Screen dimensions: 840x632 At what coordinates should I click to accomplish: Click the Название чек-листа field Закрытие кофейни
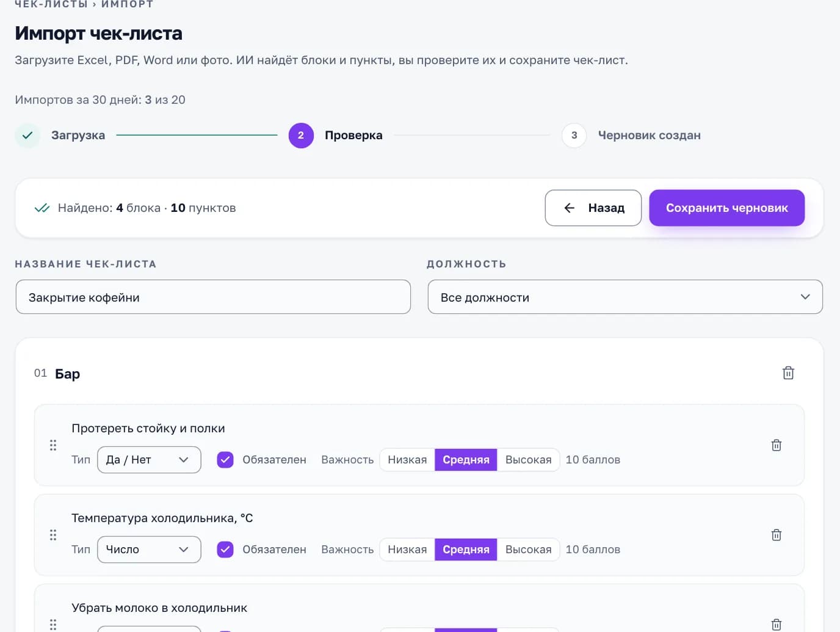pyautogui.click(x=213, y=297)
